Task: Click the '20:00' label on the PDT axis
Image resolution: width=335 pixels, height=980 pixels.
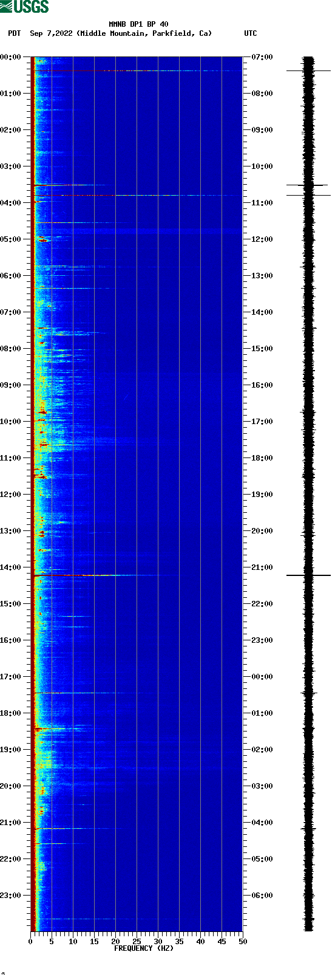Action: [10, 786]
